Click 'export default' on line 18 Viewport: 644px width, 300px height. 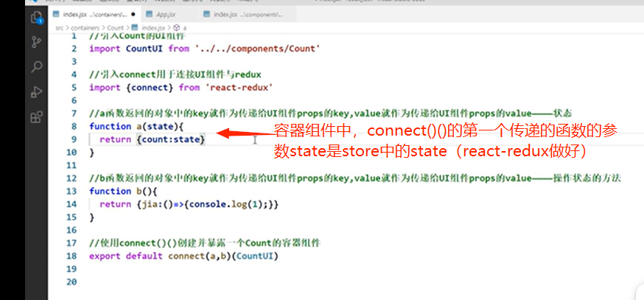point(126,256)
